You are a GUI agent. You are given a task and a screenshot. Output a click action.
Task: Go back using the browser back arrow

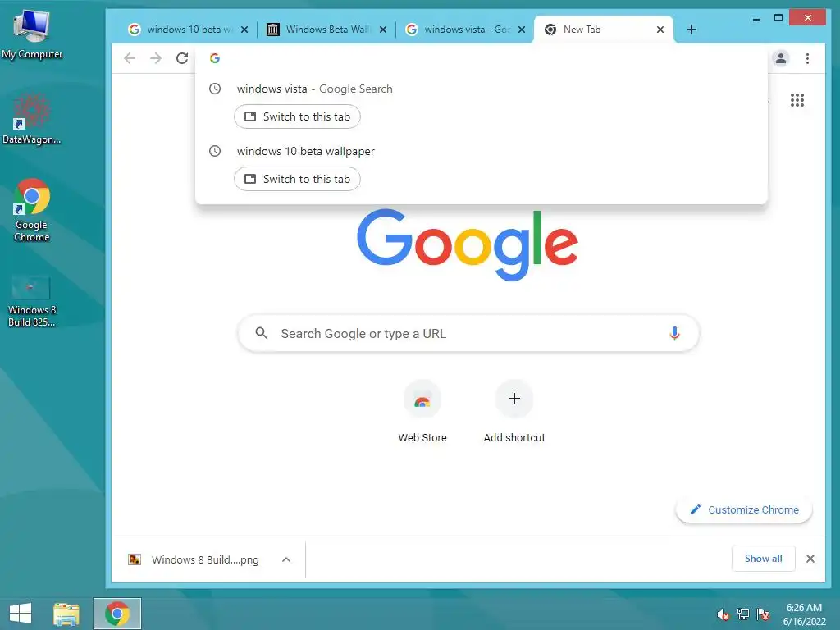(x=129, y=58)
